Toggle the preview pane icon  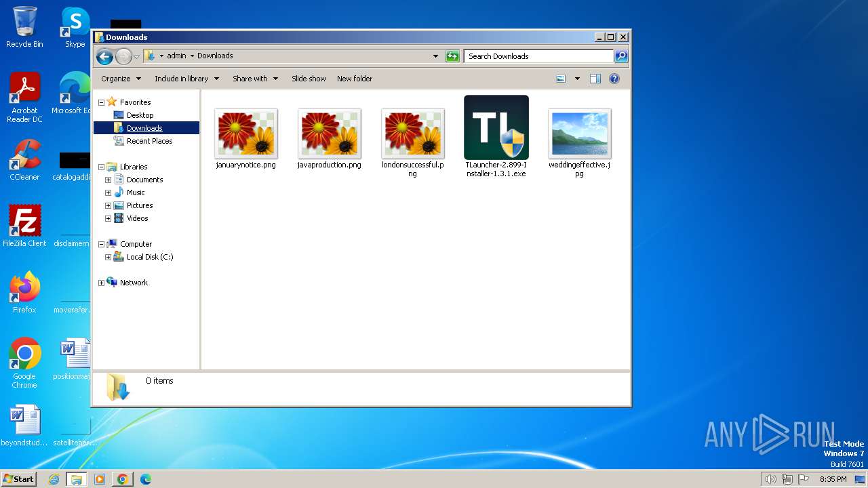pos(595,79)
